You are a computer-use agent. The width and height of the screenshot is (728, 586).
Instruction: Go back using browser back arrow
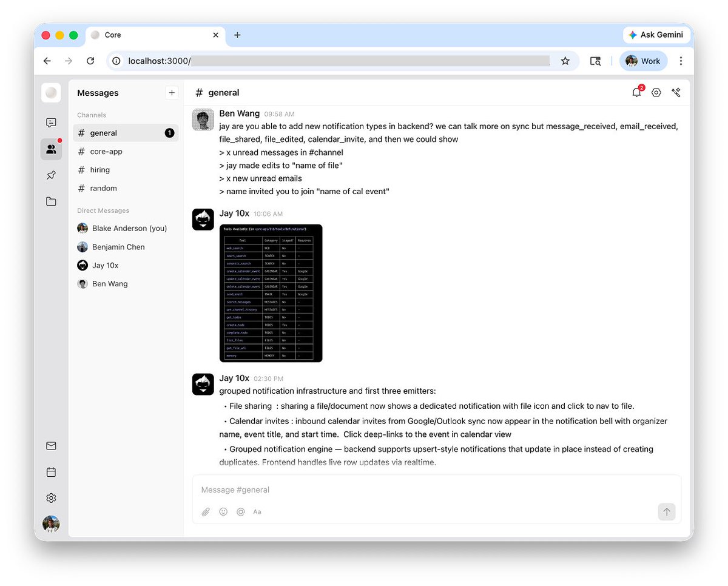(x=47, y=61)
